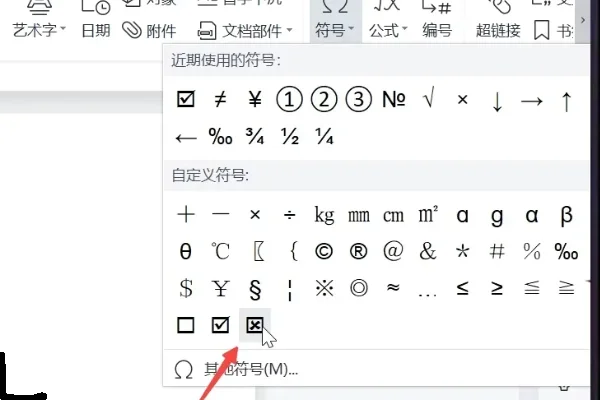Insert the dollar $ symbol
This screenshot has width=600, height=400.
tap(186, 288)
